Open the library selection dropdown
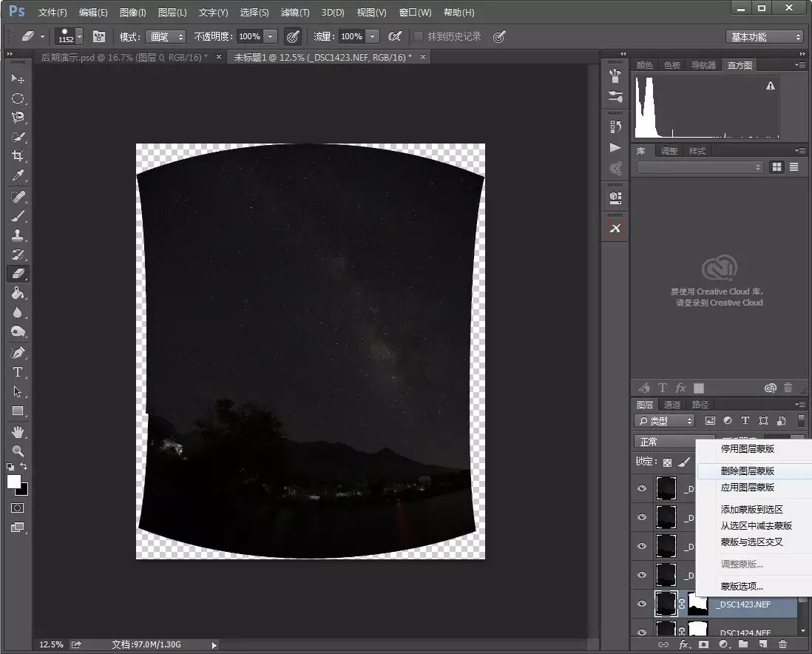 [700, 167]
